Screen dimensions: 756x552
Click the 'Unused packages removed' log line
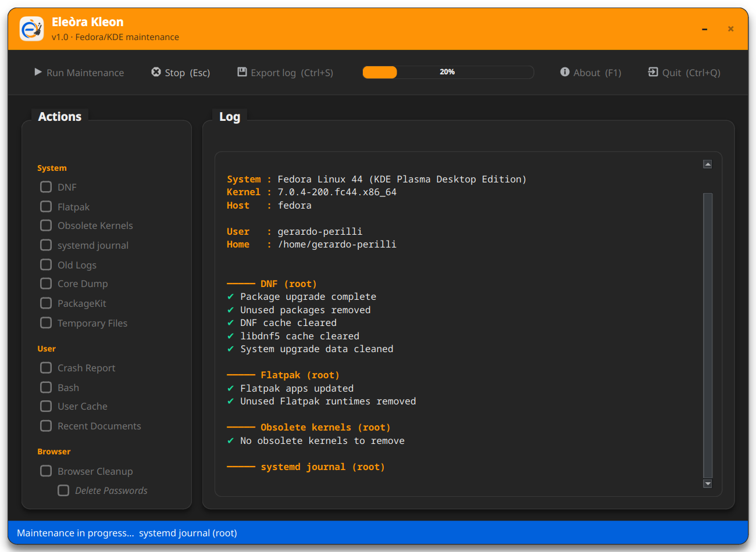(305, 310)
